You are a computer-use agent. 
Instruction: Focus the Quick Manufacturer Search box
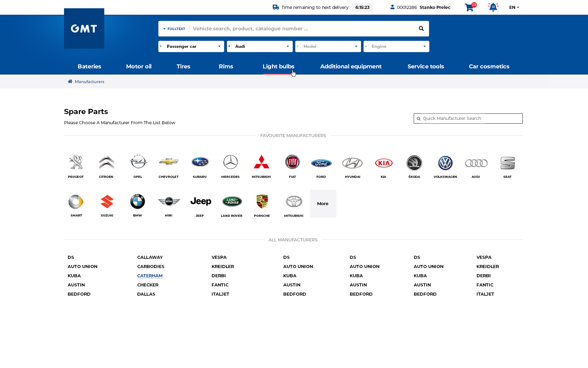468,118
